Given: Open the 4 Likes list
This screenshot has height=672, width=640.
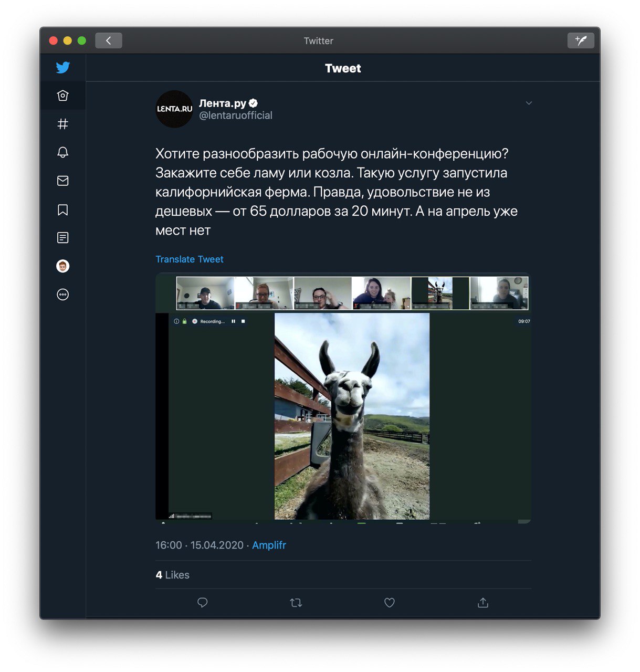Looking at the screenshot, I should [172, 575].
